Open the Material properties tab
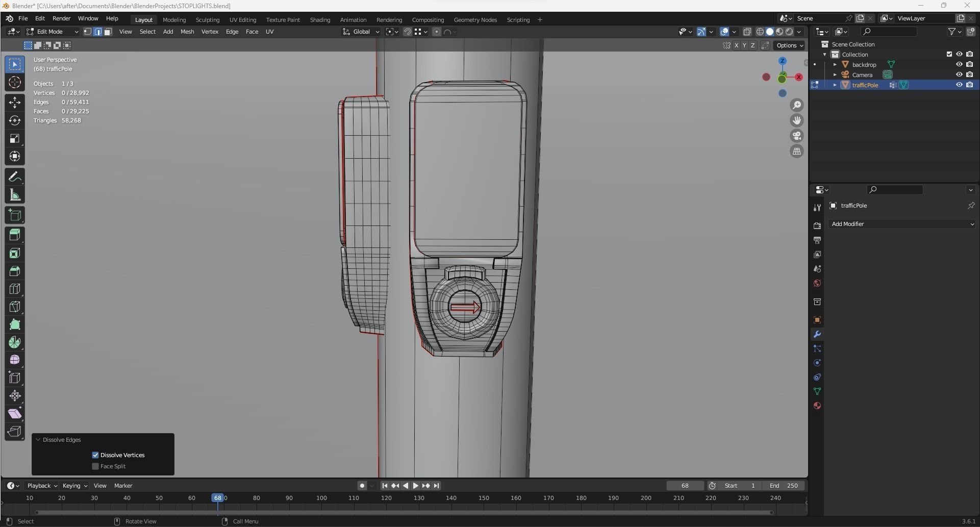Image resolution: width=980 pixels, height=527 pixels. pos(817,406)
